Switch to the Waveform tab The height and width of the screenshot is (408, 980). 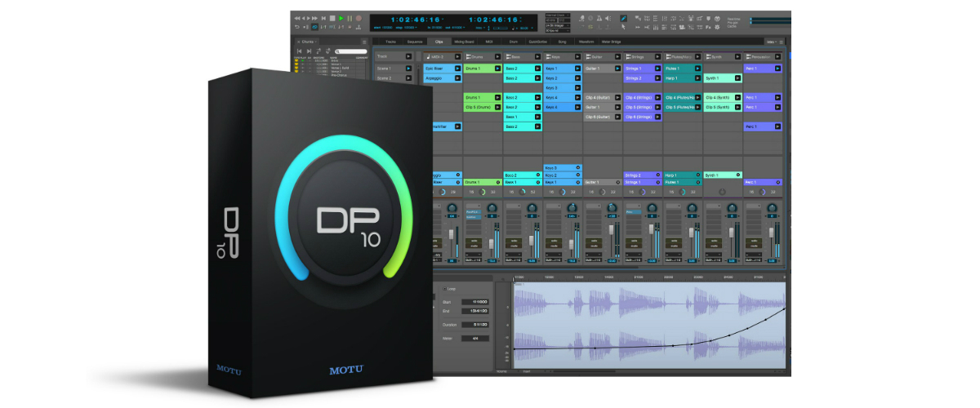(586, 42)
